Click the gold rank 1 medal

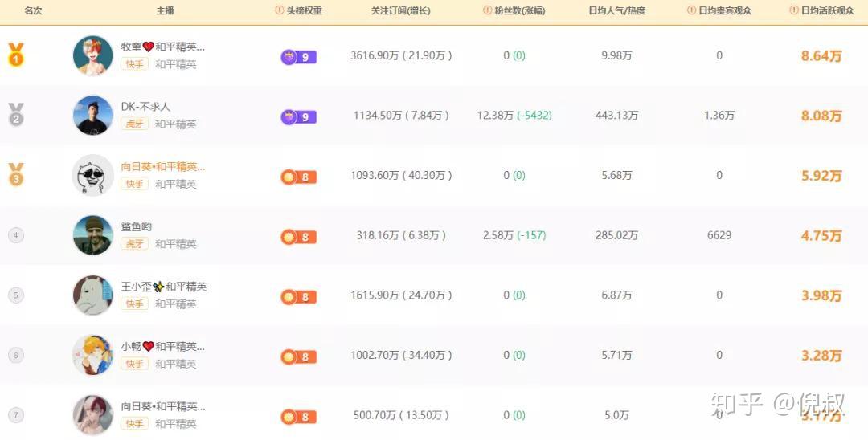16,55
